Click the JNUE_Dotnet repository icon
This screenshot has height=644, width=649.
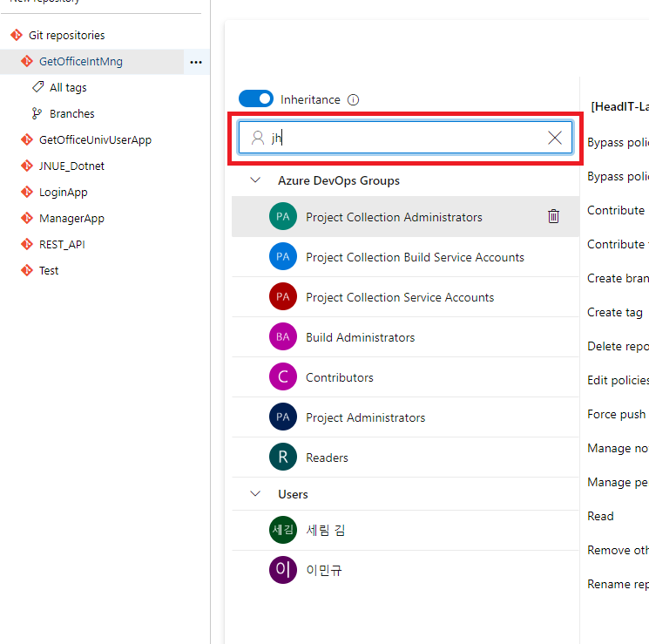[x=27, y=166]
